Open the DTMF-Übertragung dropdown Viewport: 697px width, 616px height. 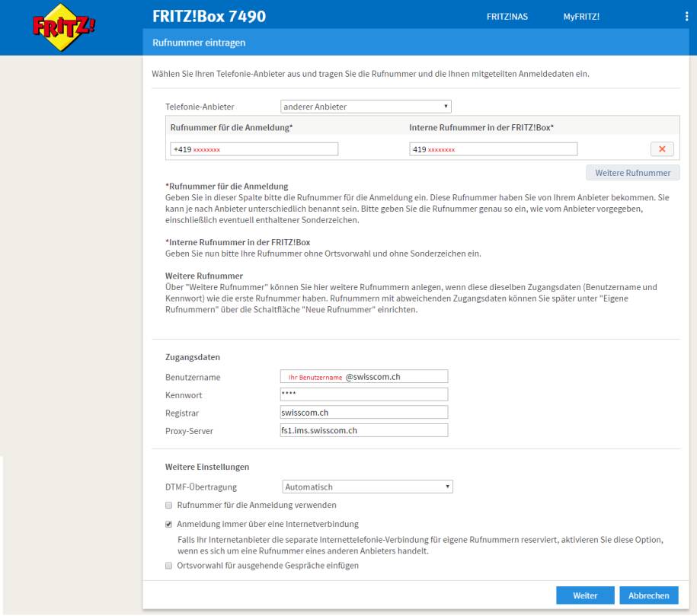tap(368, 487)
